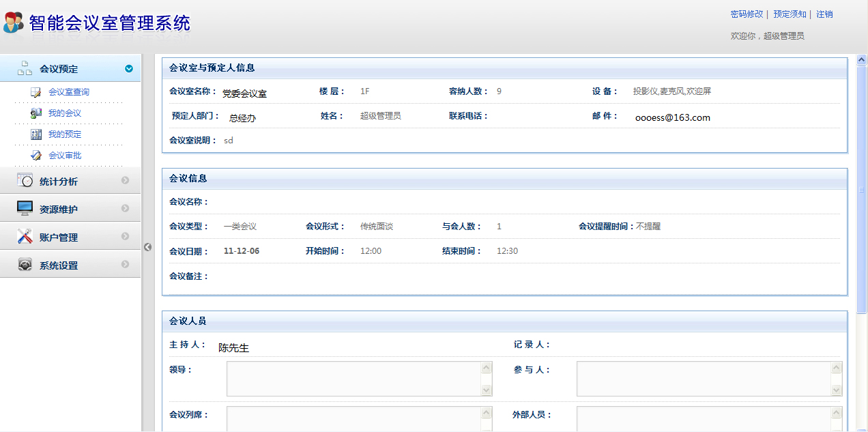Click the 会议室查询 notepad icon
868x432 pixels.
click(x=36, y=92)
